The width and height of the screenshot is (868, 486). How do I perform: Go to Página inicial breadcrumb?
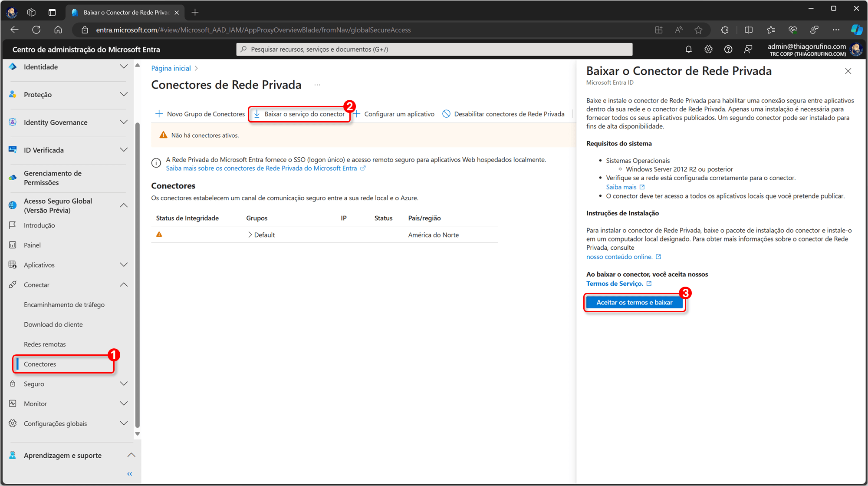[171, 69]
